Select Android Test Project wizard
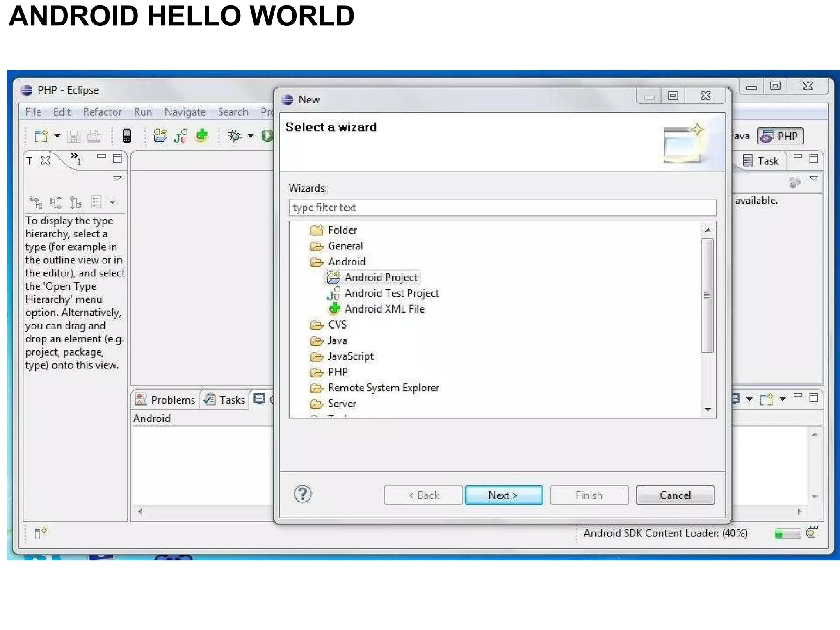840x630 pixels. click(x=383, y=293)
